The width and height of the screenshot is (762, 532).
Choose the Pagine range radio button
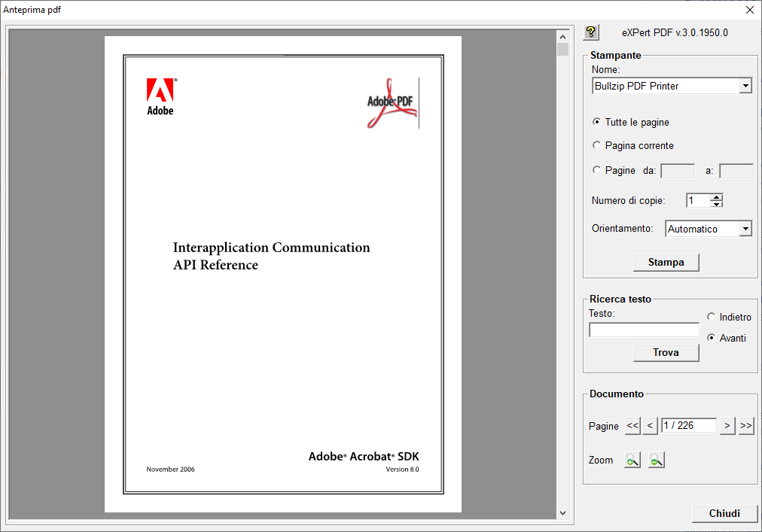tap(597, 170)
